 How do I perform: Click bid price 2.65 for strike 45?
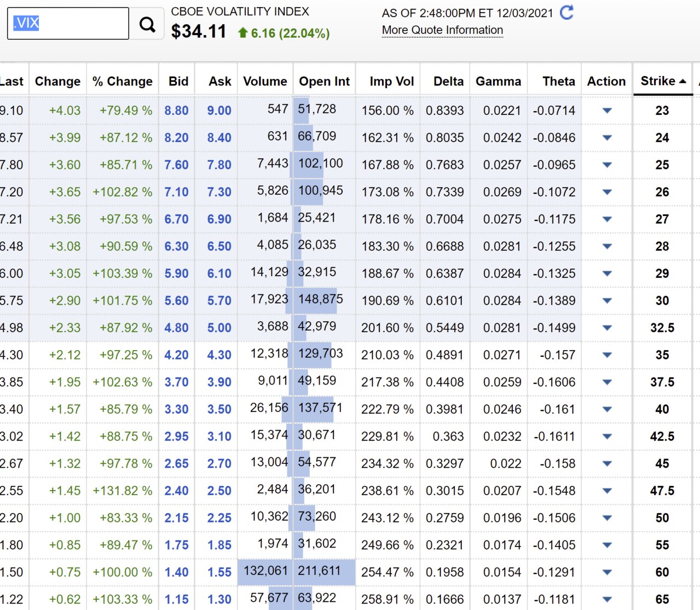point(176,463)
